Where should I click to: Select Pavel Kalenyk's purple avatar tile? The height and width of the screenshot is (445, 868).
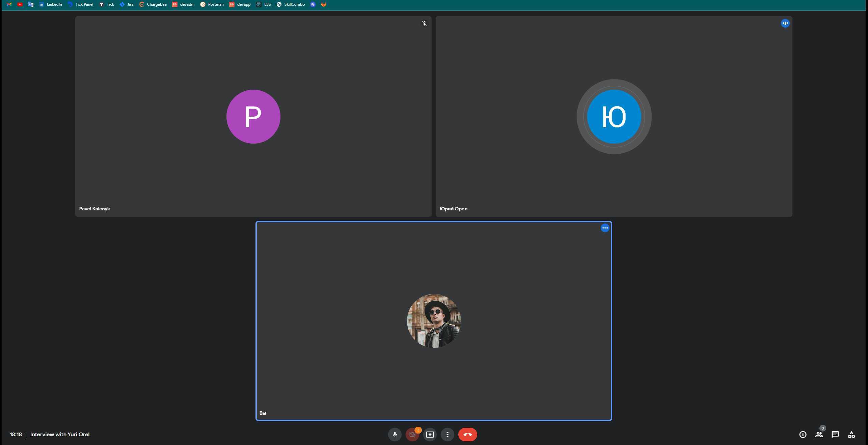point(253,117)
